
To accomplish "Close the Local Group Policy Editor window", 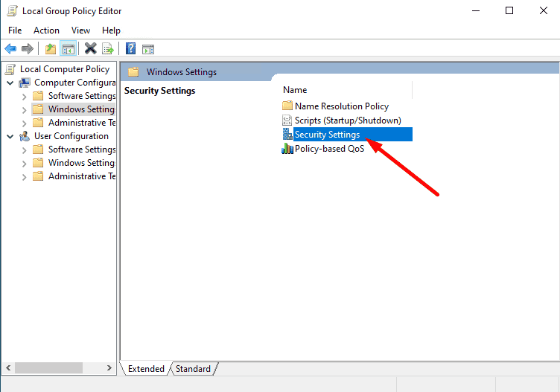I will click(x=544, y=10).
